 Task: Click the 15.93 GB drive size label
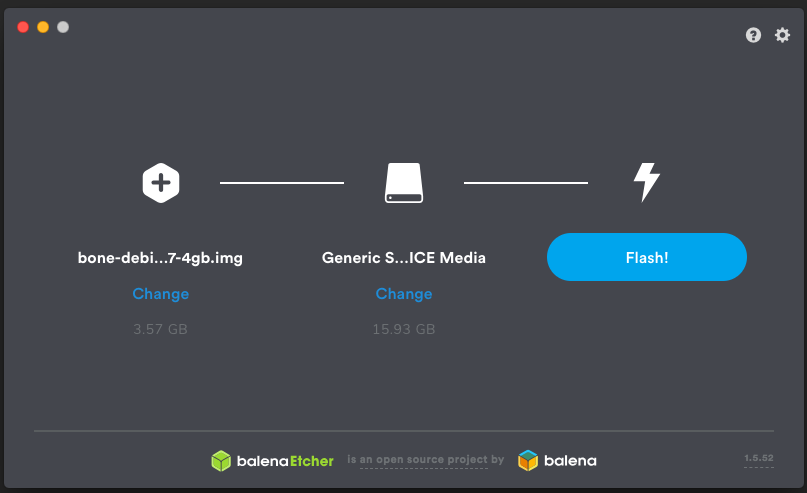(404, 329)
